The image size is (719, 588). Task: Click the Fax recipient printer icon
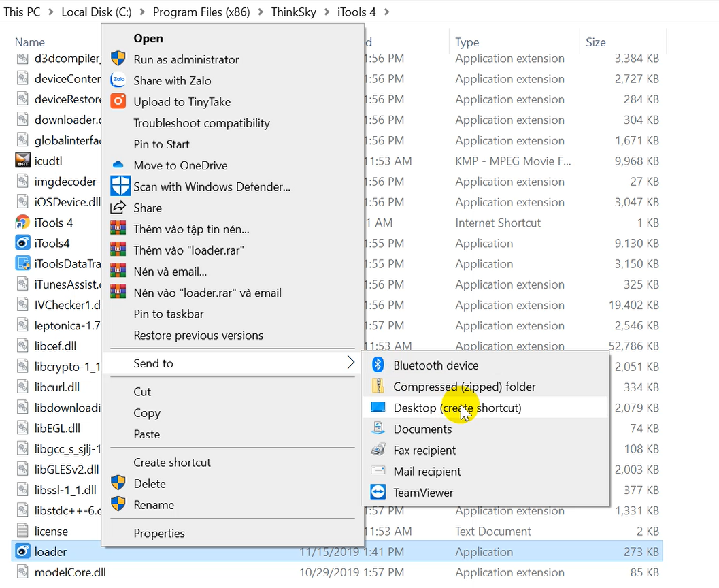(x=378, y=450)
